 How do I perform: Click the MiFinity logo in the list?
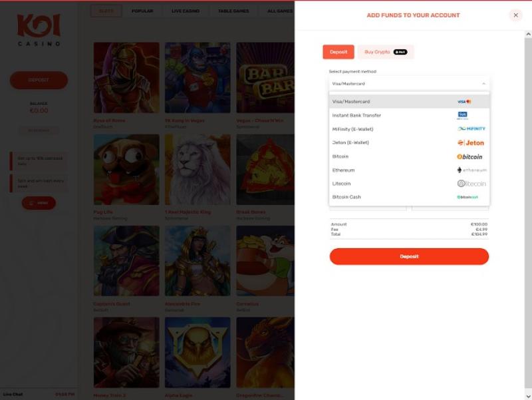tap(471, 128)
